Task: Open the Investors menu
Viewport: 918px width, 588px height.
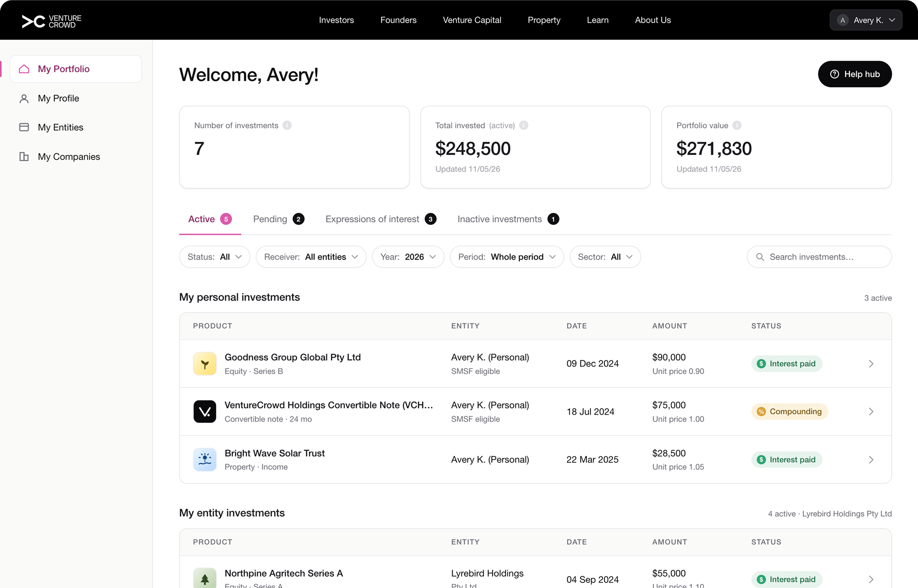Action: pos(336,20)
